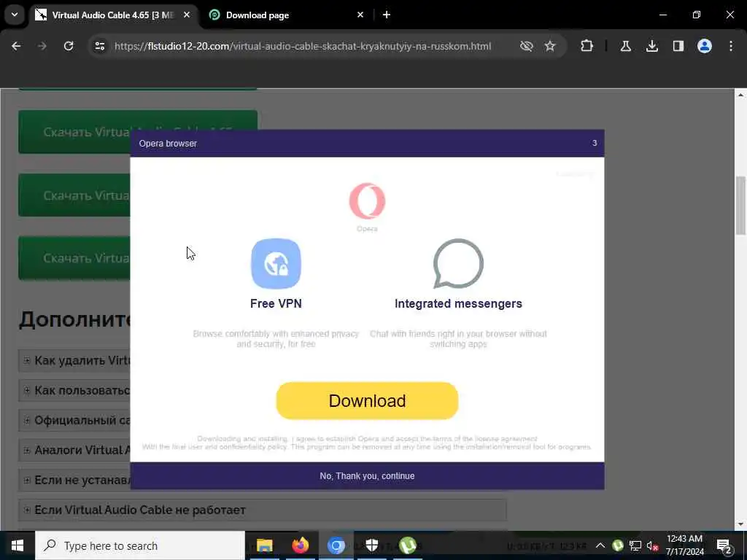Open the taskbar clock and date
Screen dimensions: 747x560
click(684, 545)
